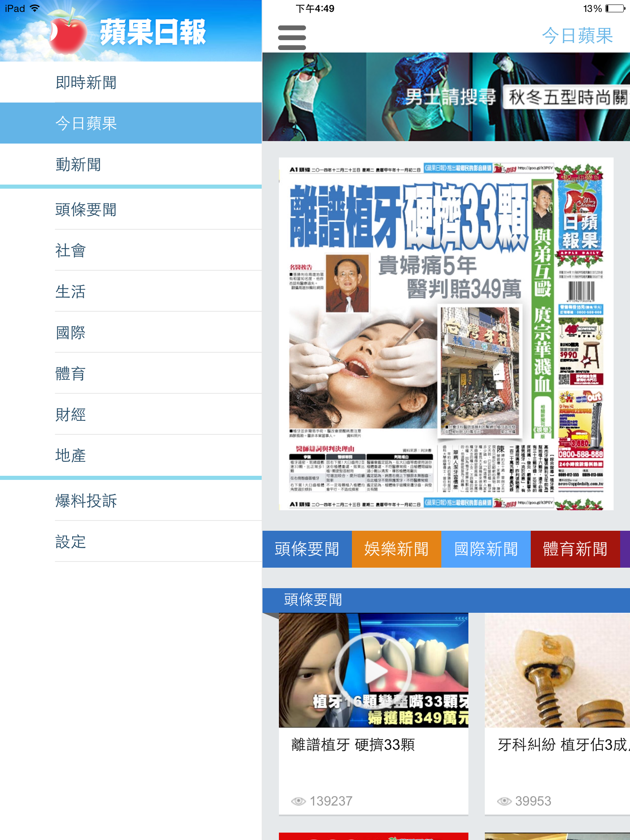Viewport: 630px width, 840px height.
Task: Open 動新聞 section
Action: (131, 164)
